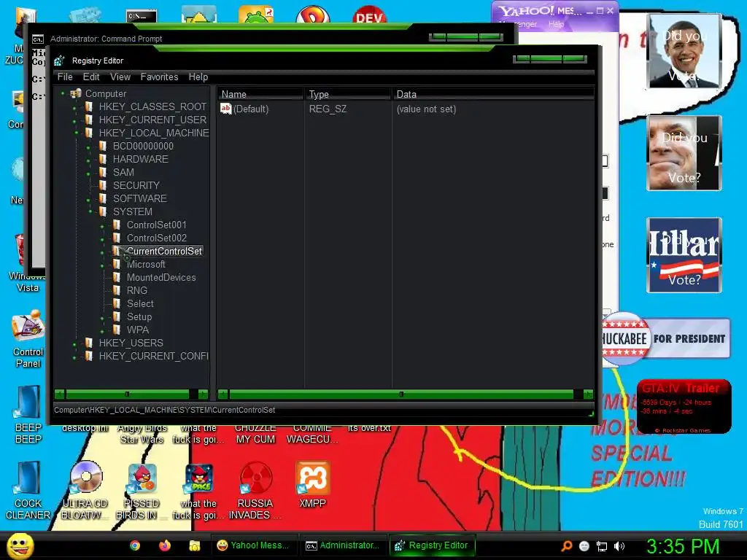Screen dimensions: 747x560
Task: Click the Data column header
Action: pyautogui.click(x=493, y=94)
